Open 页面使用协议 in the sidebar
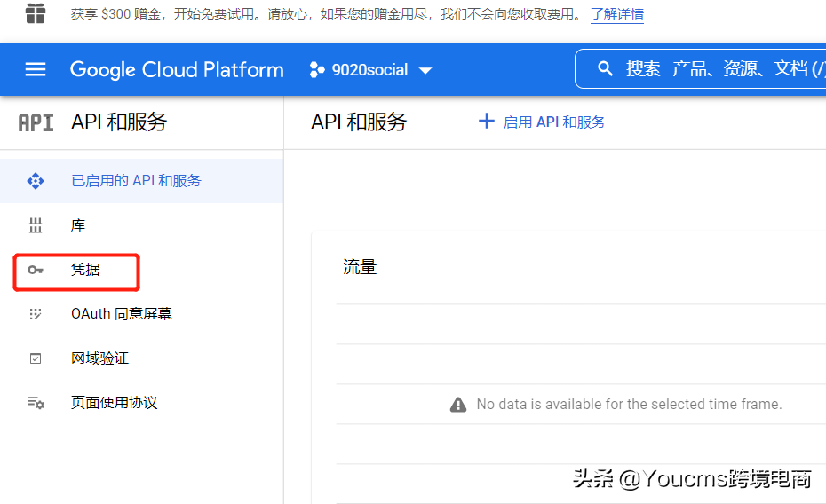The width and height of the screenshot is (826, 504). (x=141, y=403)
